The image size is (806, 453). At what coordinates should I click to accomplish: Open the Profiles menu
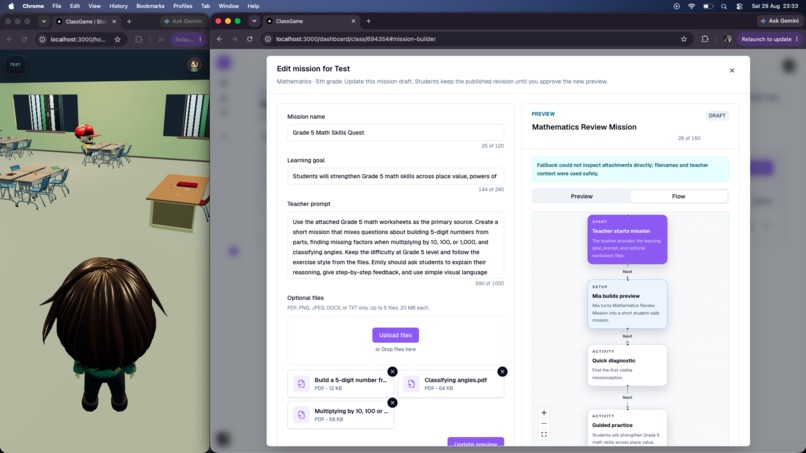point(182,6)
